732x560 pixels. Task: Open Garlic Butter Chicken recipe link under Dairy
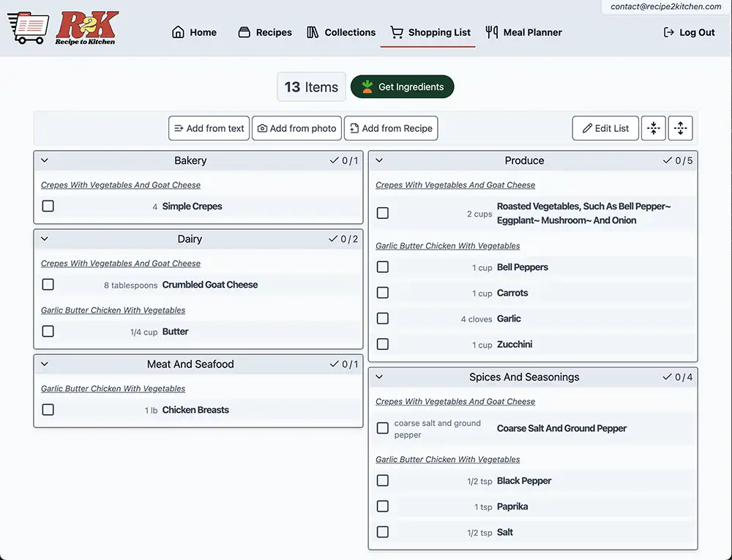(x=113, y=310)
